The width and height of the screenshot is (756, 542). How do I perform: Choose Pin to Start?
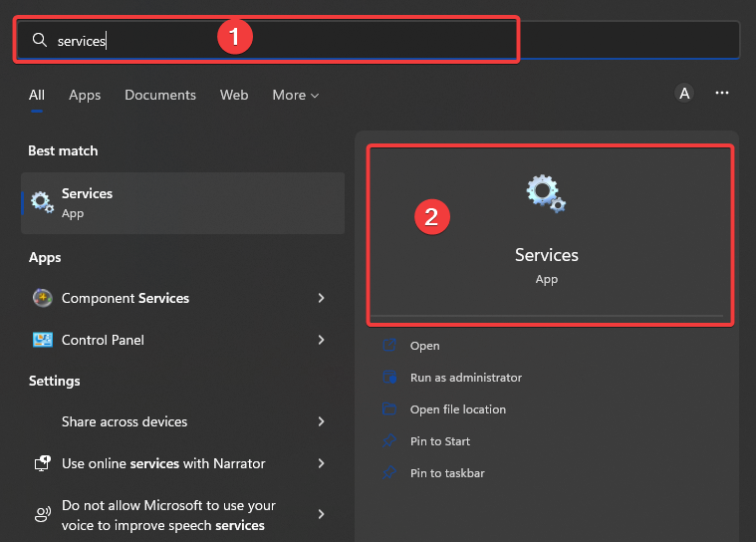[x=439, y=441]
